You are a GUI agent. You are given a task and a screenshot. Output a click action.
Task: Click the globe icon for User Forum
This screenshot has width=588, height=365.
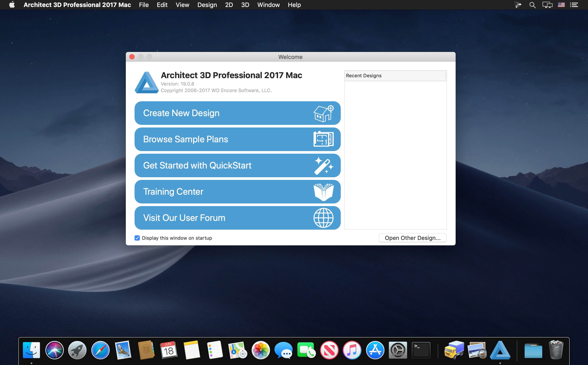[x=323, y=218]
